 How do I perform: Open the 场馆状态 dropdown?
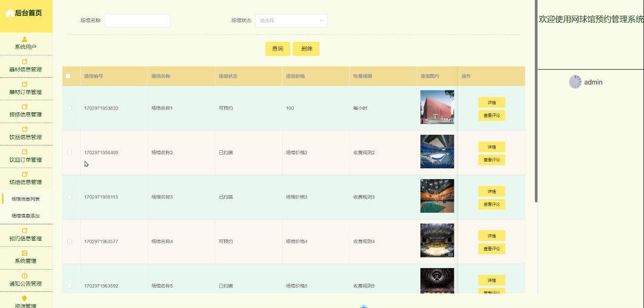[x=291, y=20]
